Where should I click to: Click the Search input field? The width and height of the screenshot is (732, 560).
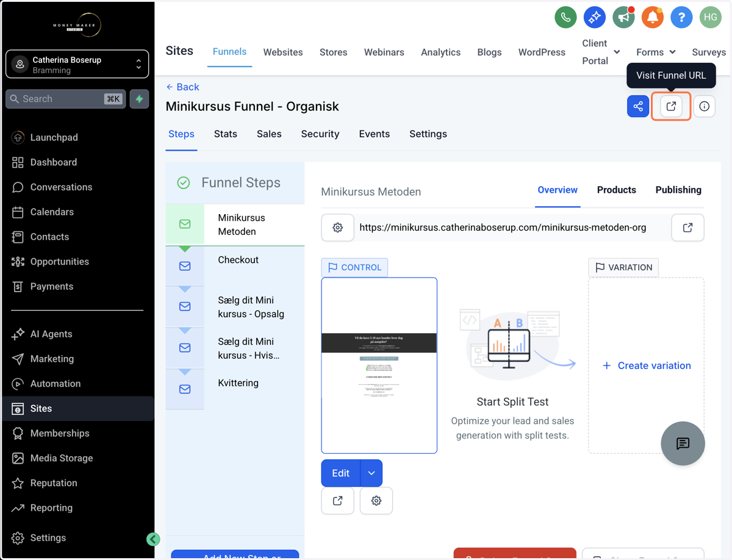(x=66, y=99)
